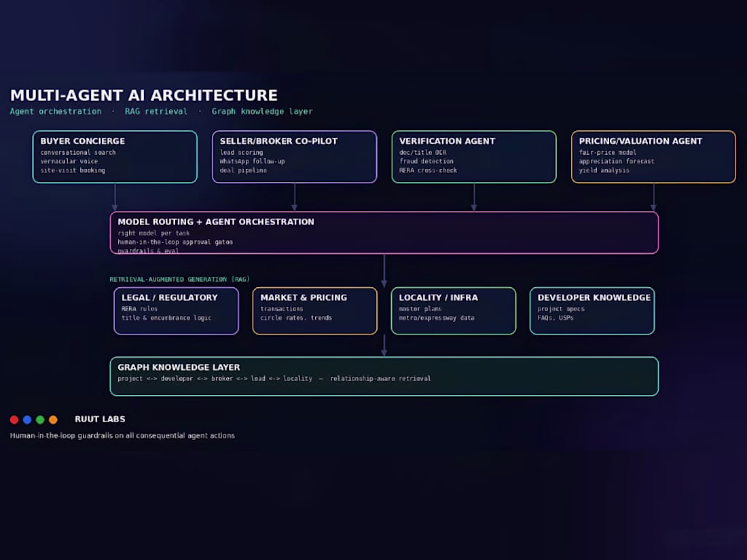Select the MARKET & PRICING heading
The height and width of the screenshot is (560, 747).
304,297
